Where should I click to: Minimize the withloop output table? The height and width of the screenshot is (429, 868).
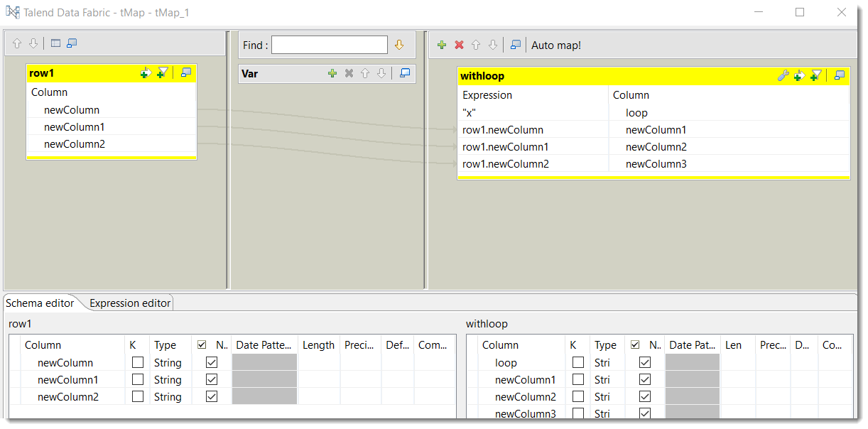click(840, 75)
